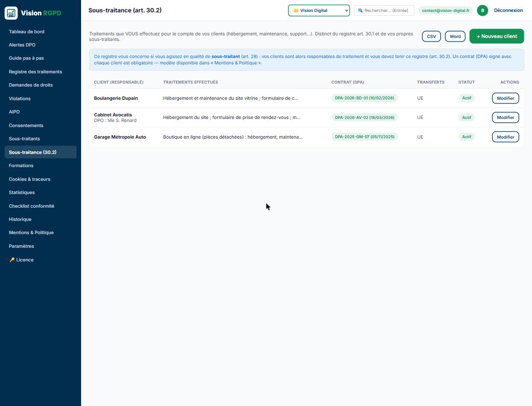532x406 pixels.
Task: Open Formations in sidebar
Action: [x=41, y=165]
